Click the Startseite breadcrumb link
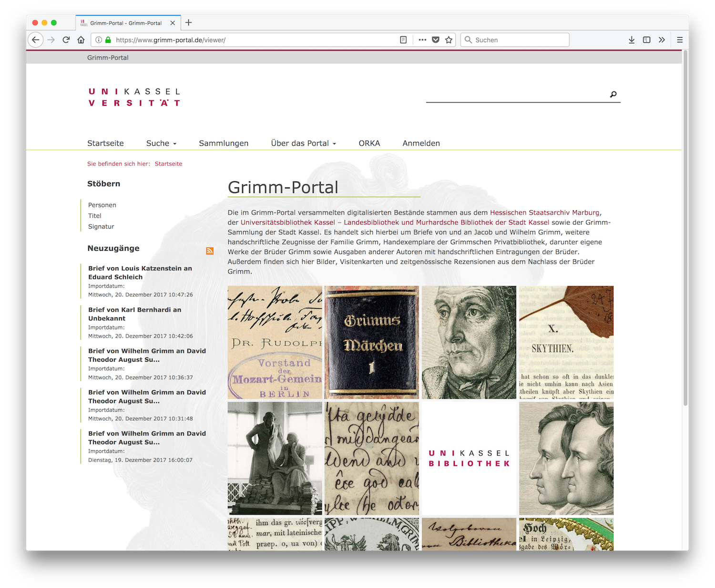The width and height of the screenshot is (715, 588). tap(168, 164)
